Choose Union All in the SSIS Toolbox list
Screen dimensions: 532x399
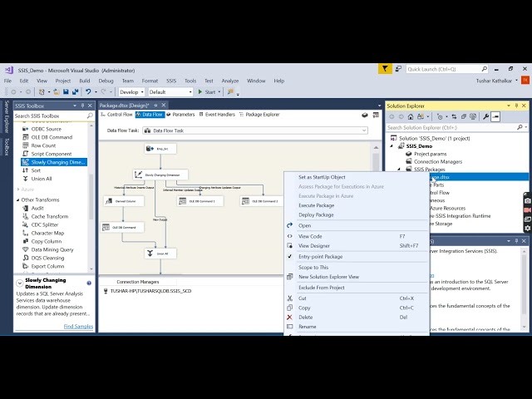pos(37,179)
